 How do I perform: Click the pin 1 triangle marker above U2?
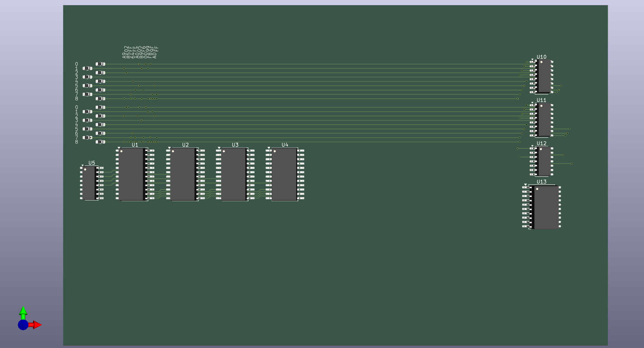(169, 148)
